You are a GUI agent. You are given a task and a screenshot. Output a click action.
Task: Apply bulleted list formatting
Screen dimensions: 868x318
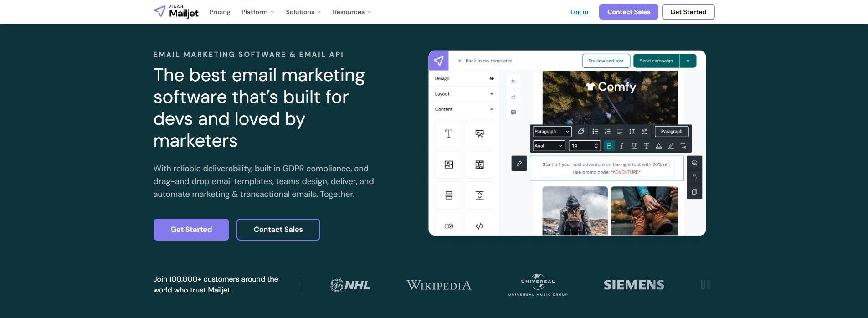point(595,132)
